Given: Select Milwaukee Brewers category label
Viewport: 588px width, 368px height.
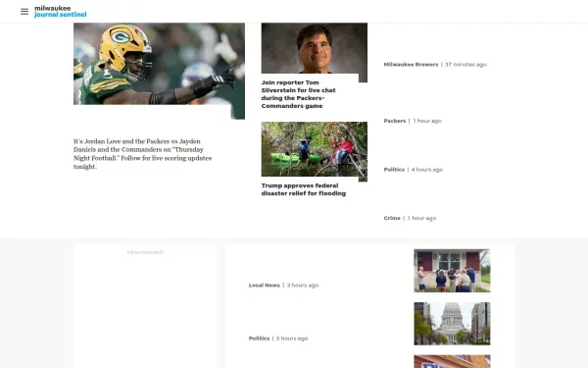Looking at the screenshot, I should tap(411, 65).
